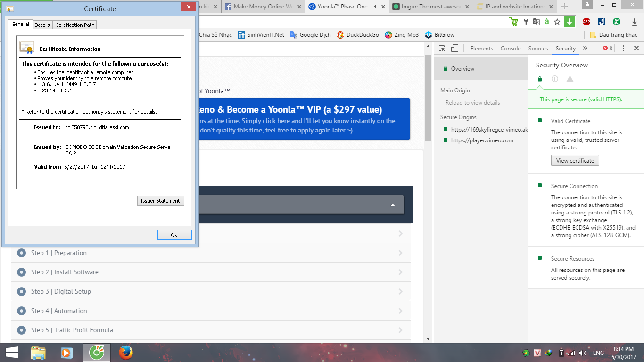The width and height of the screenshot is (644, 362).
Task: Click the page's vertical scrollbar thumb
Action: coord(428,98)
